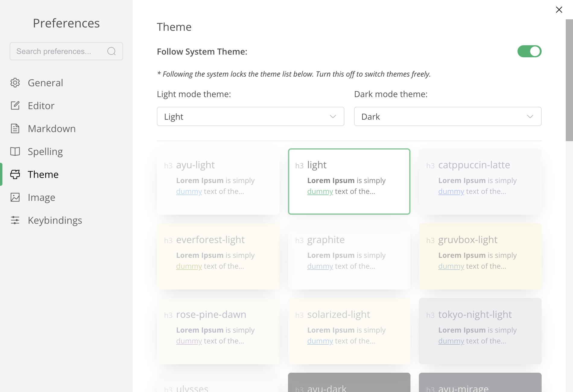Select the solarized-light theme card
The height and width of the screenshot is (392, 573).
pyautogui.click(x=349, y=331)
